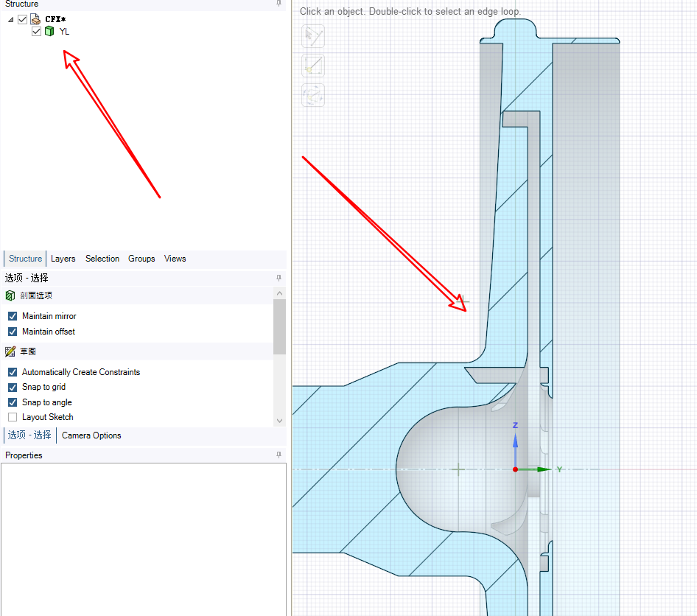Collapse the 草图 sketch options section
This screenshot has width=697, height=616.
(28, 351)
